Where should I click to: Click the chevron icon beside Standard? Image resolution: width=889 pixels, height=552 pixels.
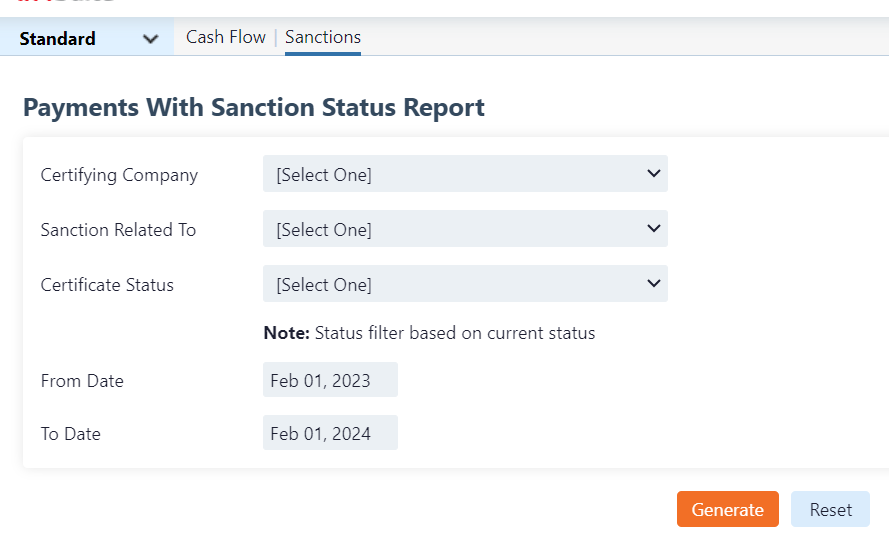(151, 39)
